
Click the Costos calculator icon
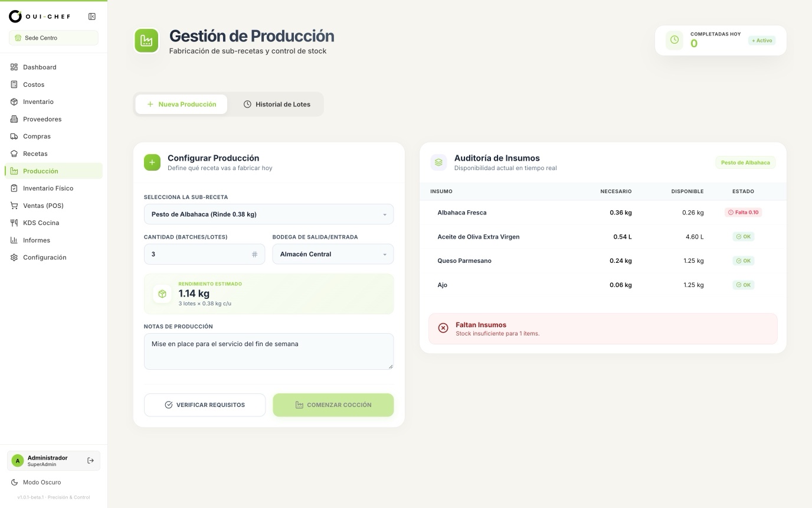point(14,84)
